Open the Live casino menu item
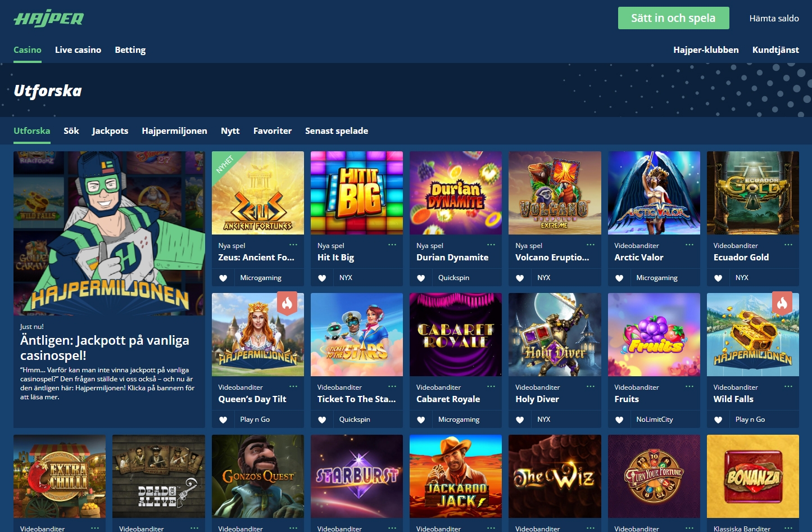The image size is (812, 532). pyautogui.click(x=78, y=49)
